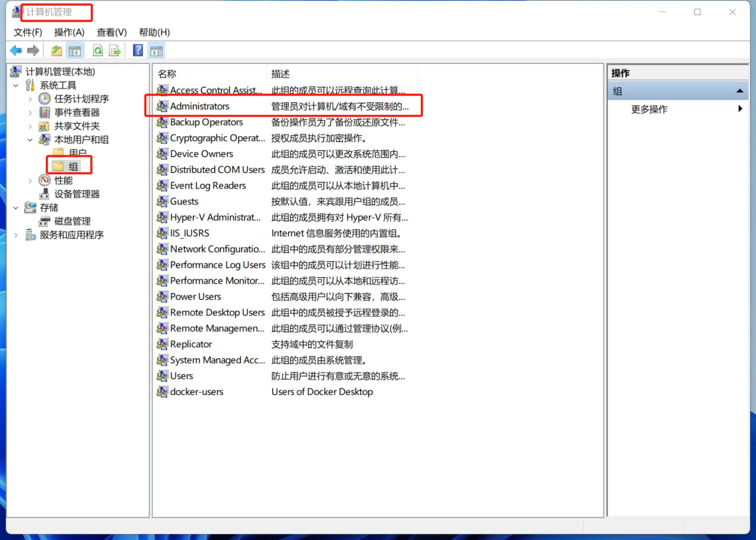
Task: Toggle the Show/Hide Console Tree button
Action: point(75,51)
